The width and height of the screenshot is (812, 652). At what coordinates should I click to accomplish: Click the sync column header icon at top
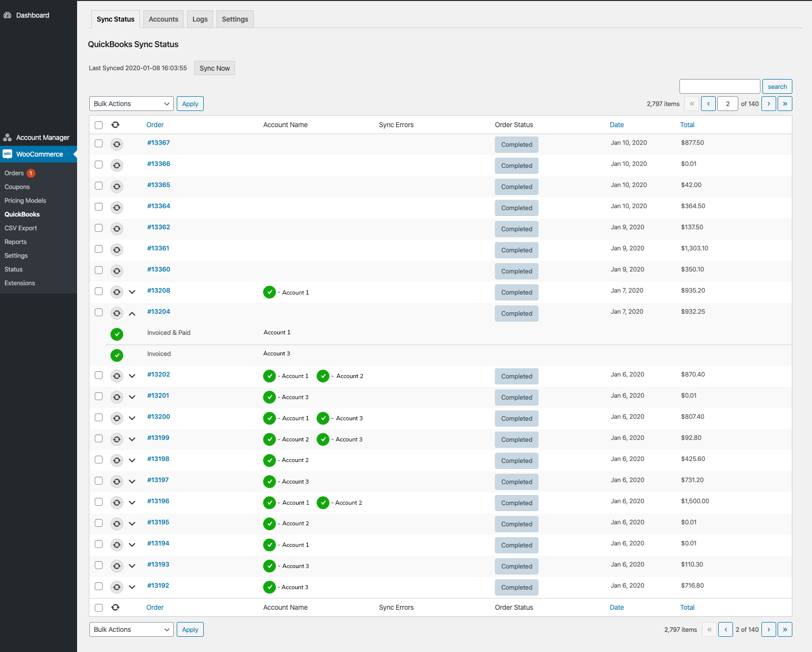(115, 125)
